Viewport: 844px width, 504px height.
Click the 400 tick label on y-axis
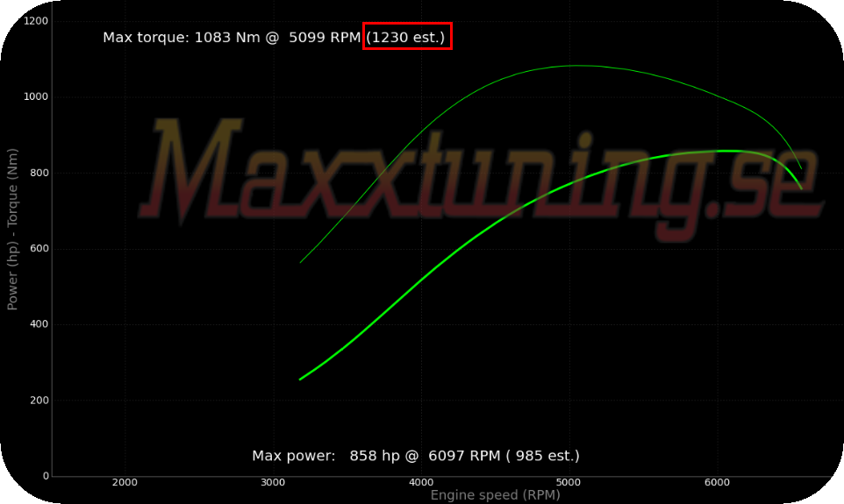tap(39, 324)
